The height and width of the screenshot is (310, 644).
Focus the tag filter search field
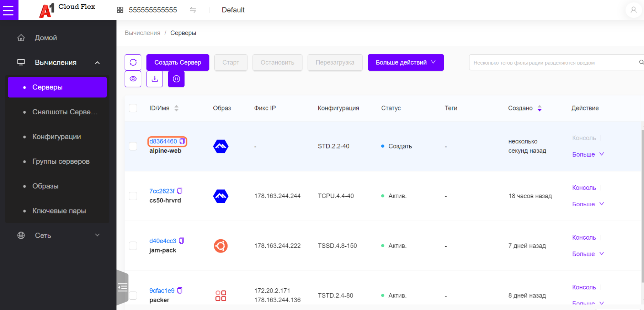coord(555,62)
